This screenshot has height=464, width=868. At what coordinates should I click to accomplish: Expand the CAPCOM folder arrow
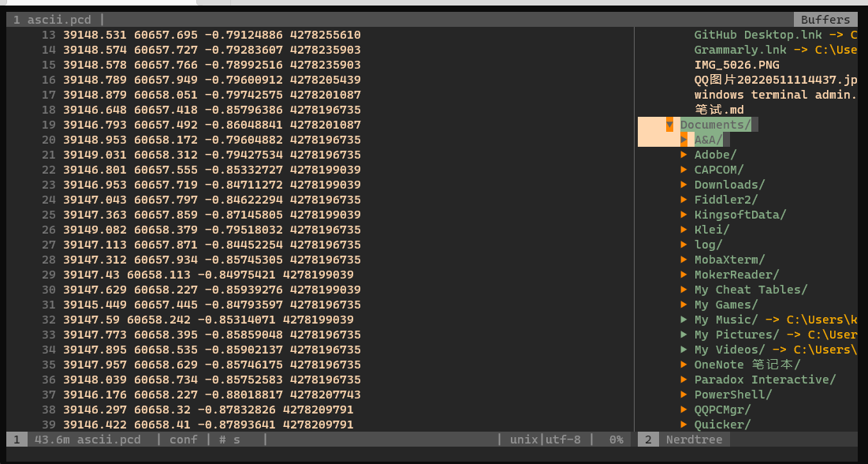pos(684,170)
